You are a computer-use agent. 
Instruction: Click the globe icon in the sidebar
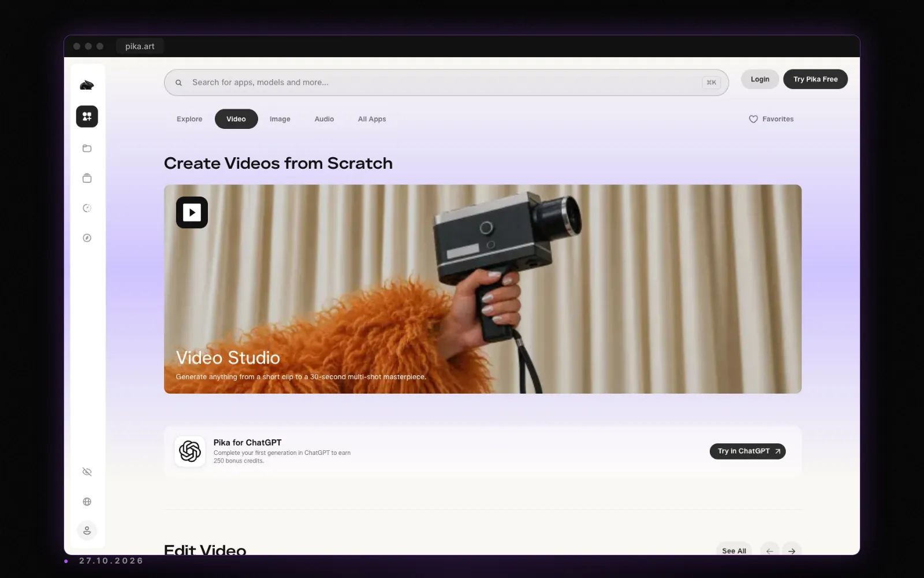tap(87, 502)
